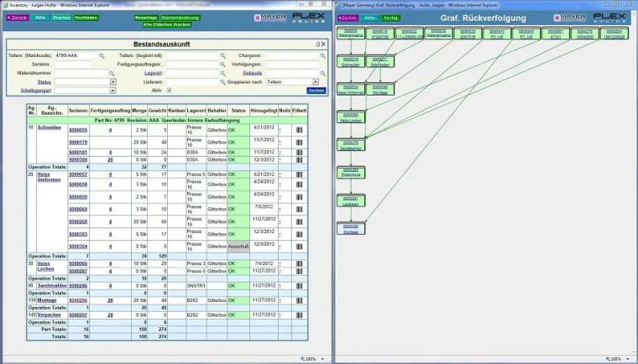Click the Zurück button in the Inventory window
This screenshot has width=638, height=364.
(x=17, y=17)
